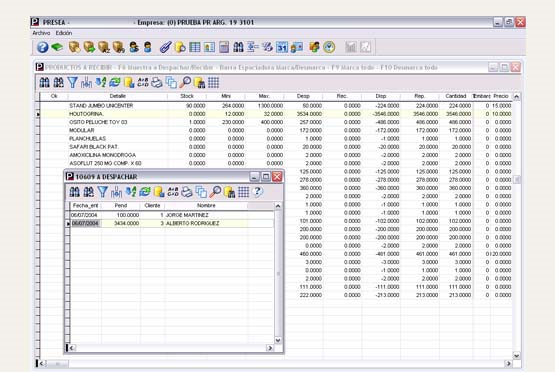Select the AMOXICILINA MONODROGA row
Viewport: 555px width, 372px height.
(276, 155)
